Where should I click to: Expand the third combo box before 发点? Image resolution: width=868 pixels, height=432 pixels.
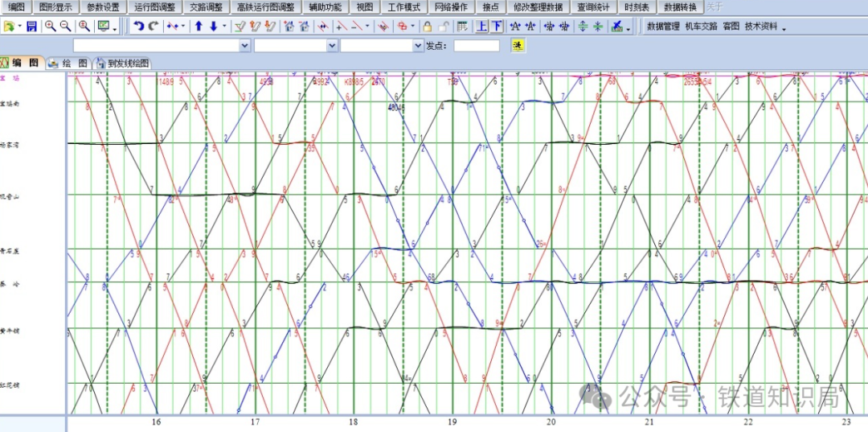[x=418, y=46]
